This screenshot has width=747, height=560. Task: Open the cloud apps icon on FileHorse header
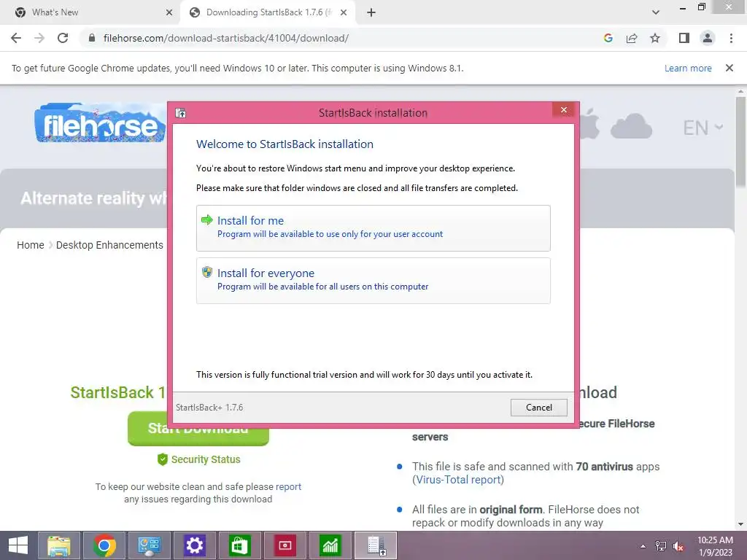click(631, 126)
